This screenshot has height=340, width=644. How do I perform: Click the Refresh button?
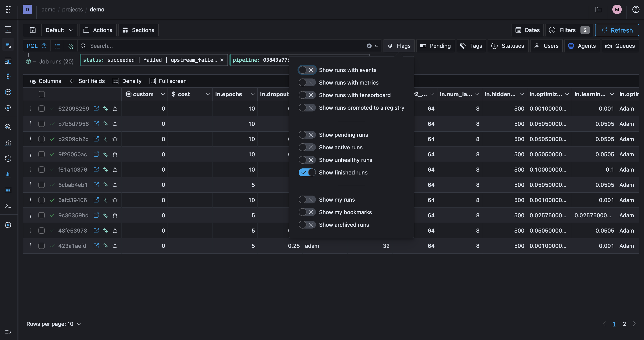tap(617, 30)
